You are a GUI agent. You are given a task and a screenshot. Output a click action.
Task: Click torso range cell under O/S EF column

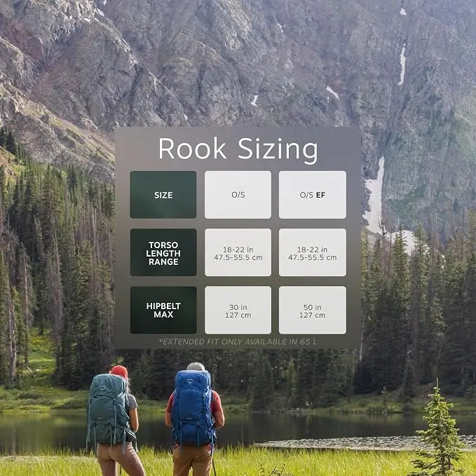point(313,252)
